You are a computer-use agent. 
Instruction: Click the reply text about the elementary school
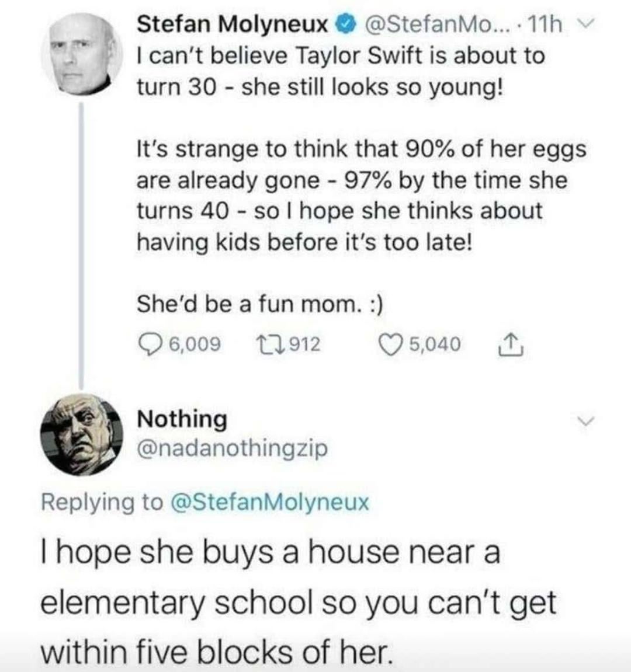[298, 601]
